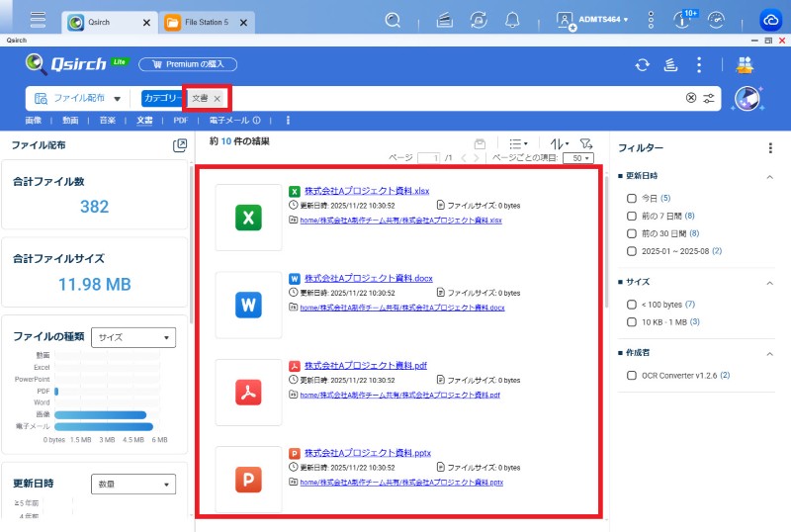Open フィルター panel three-dot menu

770,147
